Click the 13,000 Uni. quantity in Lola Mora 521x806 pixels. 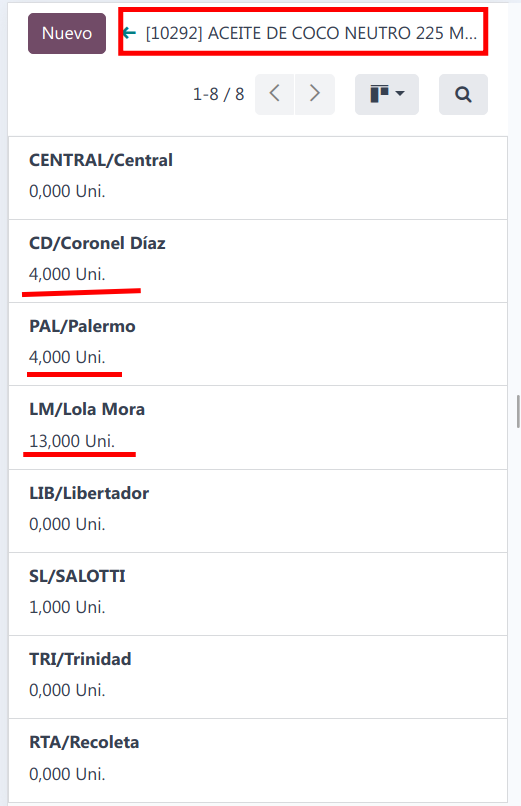pos(72,441)
